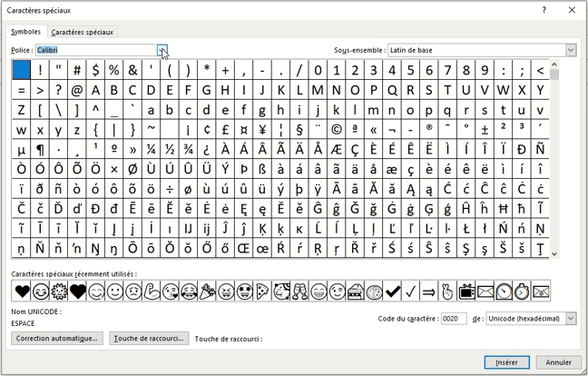Choose the star-struck face emoji
This screenshot has height=376, width=588.
244,292
